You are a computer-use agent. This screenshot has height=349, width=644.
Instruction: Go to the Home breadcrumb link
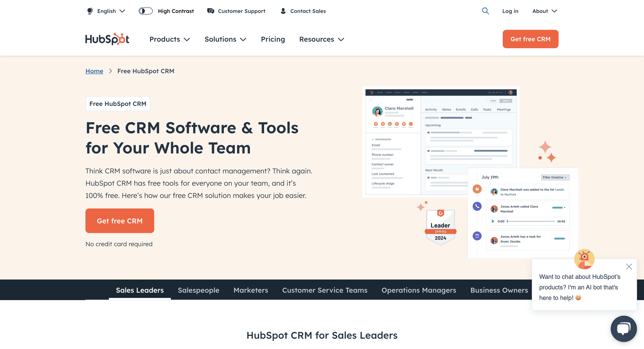pyautogui.click(x=94, y=71)
